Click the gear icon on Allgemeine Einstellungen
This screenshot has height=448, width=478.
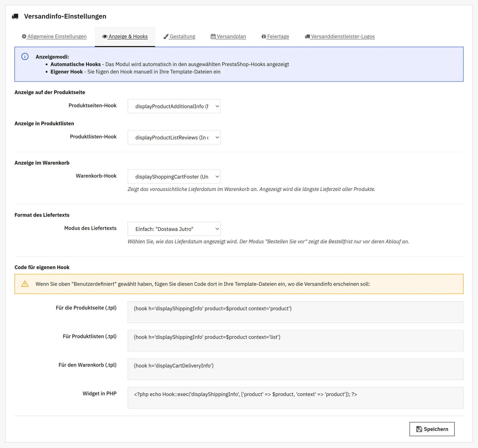click(x=24, y=36)
